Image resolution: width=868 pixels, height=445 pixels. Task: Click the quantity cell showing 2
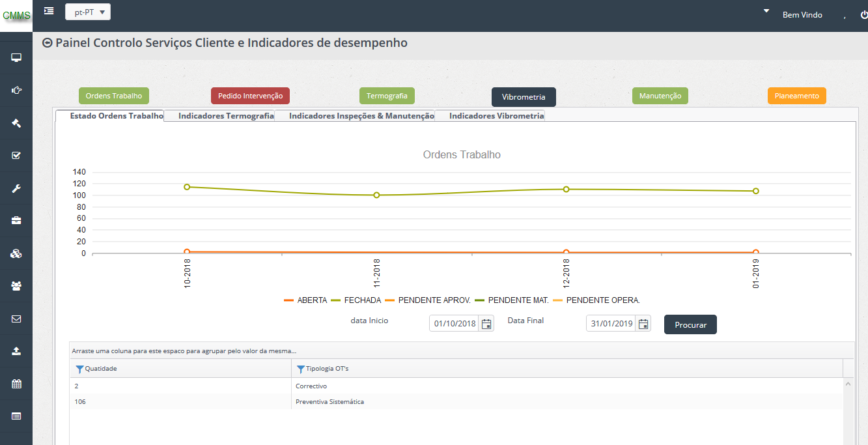[x=181, y=386]
